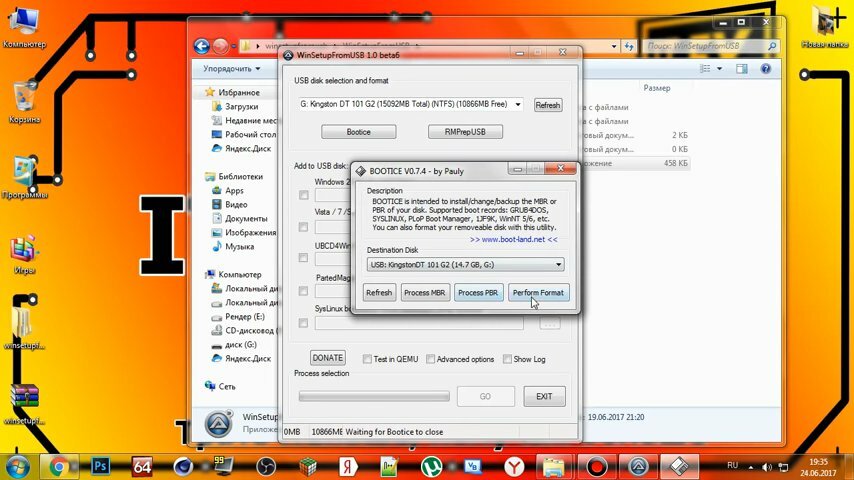Switch to BOOTICE taskbar icon
The height and width of the screenshot is (480, 854).
pyautogui.click(x=679, y=467)
